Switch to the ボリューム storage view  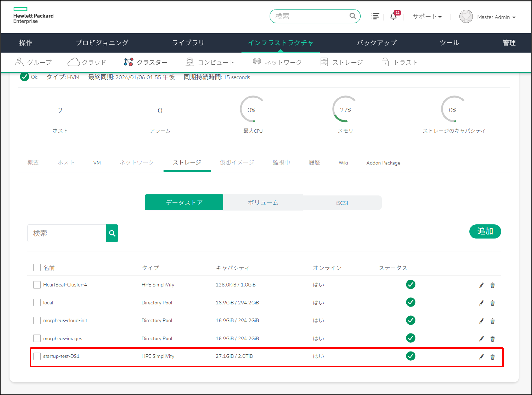click(x=263, y=203)
